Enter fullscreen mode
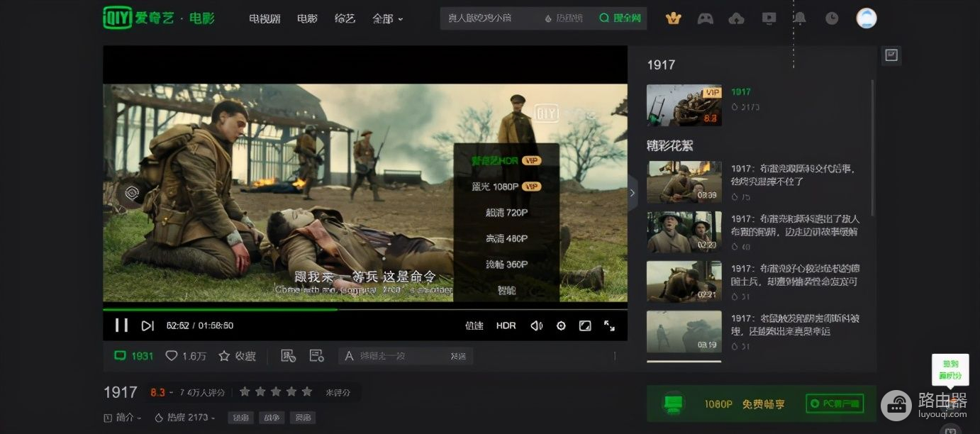 (609, 325)
